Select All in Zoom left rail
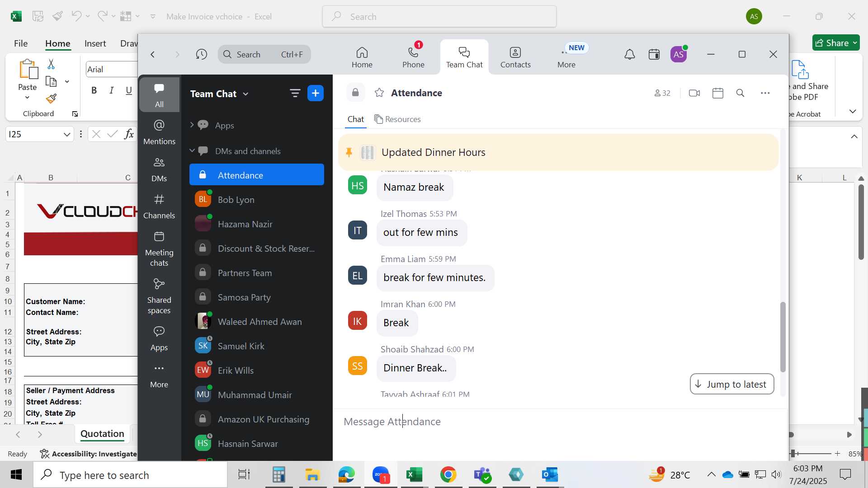Image resolution: width=868 pixels, height=488 pixels. 159,94
